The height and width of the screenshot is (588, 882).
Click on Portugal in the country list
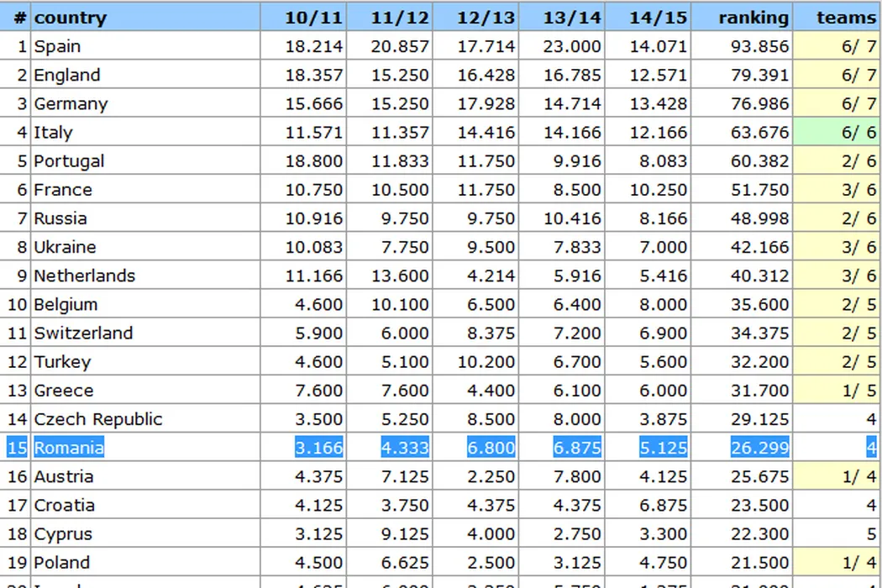tap(69, 161)
